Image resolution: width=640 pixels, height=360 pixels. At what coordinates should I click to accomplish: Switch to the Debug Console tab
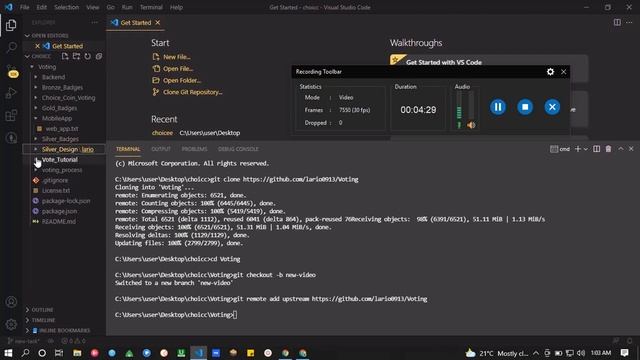coord(238,149)
